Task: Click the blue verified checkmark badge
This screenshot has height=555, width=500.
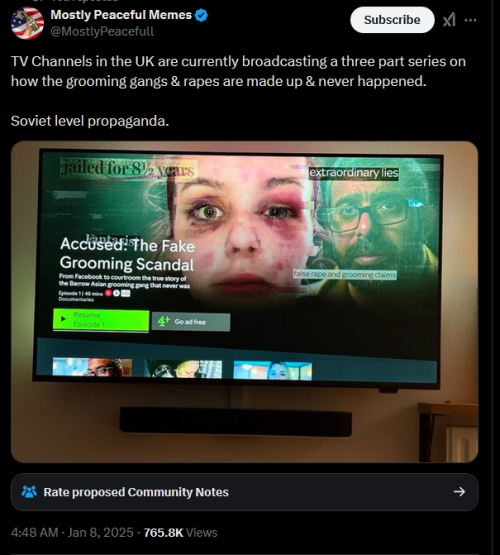Action: [x=201, y=15]
